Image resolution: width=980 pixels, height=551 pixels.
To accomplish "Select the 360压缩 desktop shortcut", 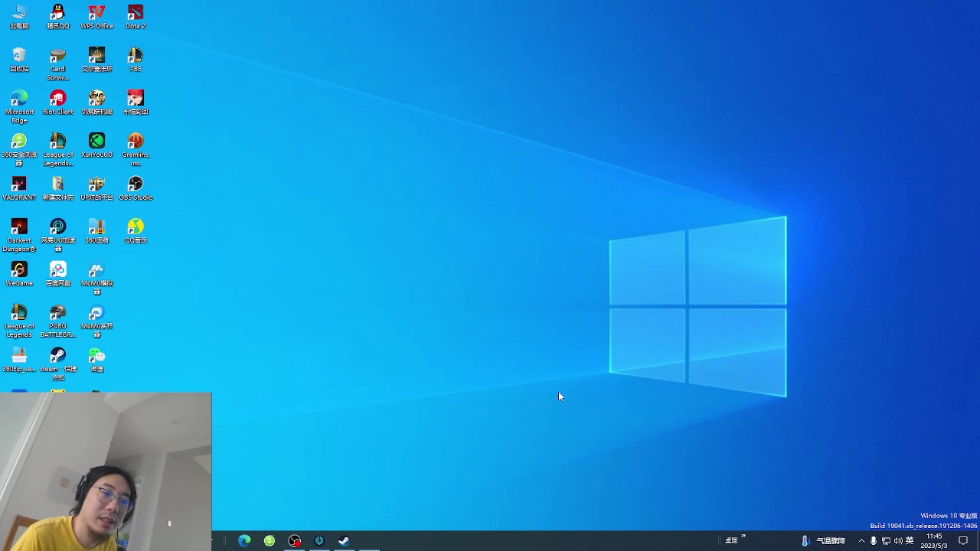I will click(x=96, y=231).
